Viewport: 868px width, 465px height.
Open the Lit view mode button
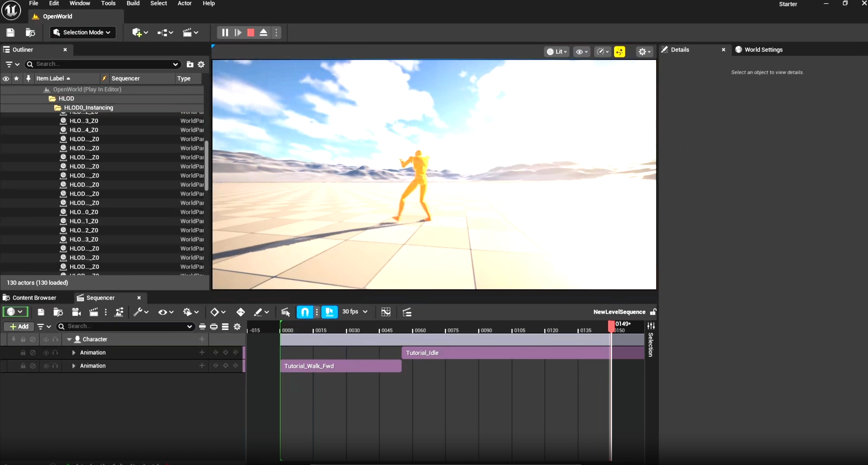pos(556,52)
